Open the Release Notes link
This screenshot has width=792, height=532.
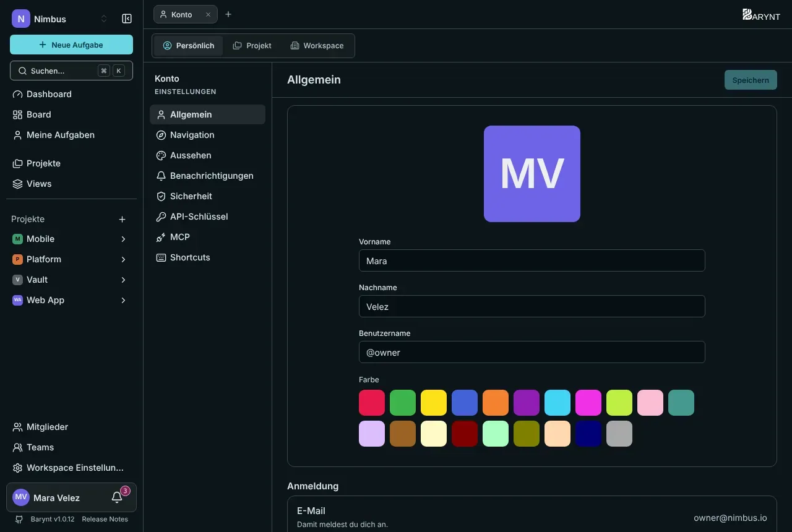tap(105, 519)
